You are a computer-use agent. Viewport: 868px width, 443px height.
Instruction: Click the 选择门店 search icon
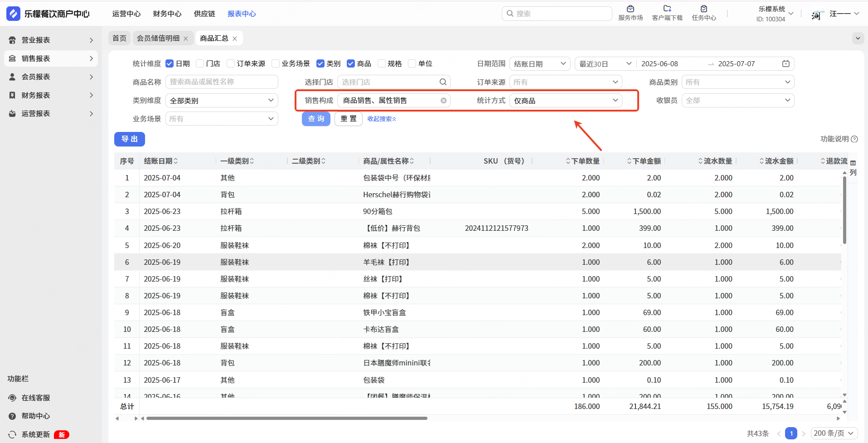(x=443, y=82)
